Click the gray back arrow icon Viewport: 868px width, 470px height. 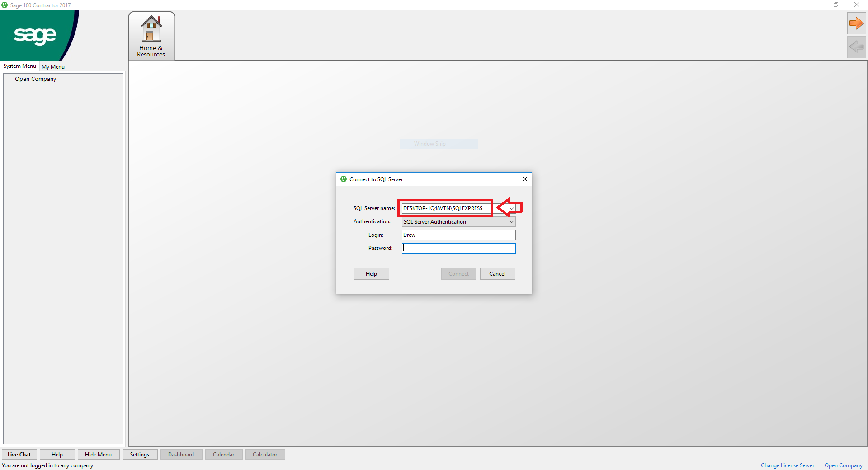(856, 47)
